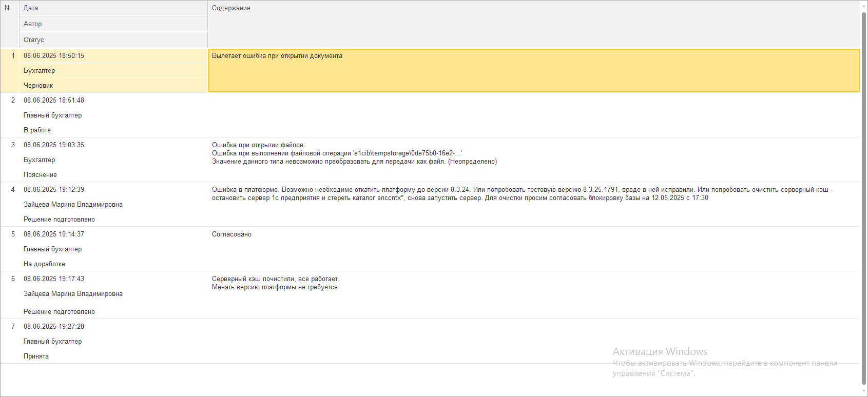Click author 'Зайцева Марина Владимировна' in row 4
Viewport: 868px width, 397px height.
tap(73, 205)
